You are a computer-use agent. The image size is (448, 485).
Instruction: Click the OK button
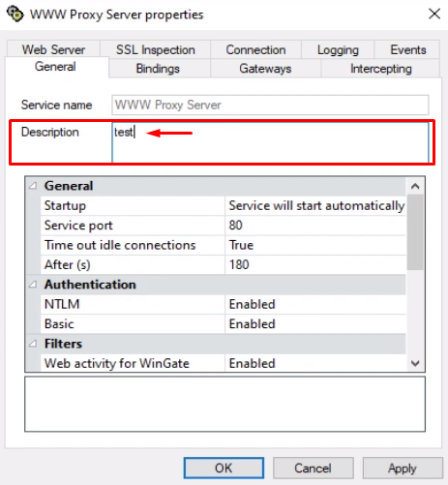(224, 468)
